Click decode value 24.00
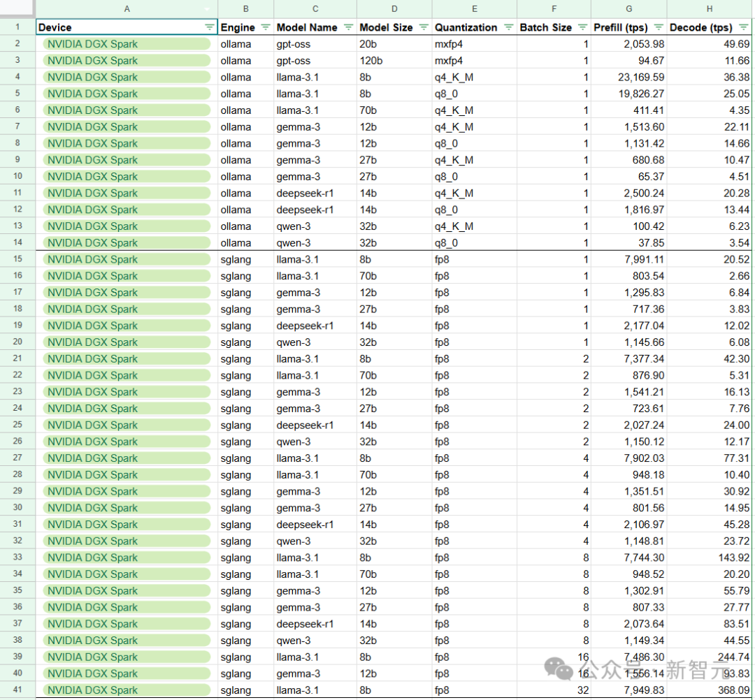Image resolution: width=755 pixels, height=700 pixels. tap(710, 425)
